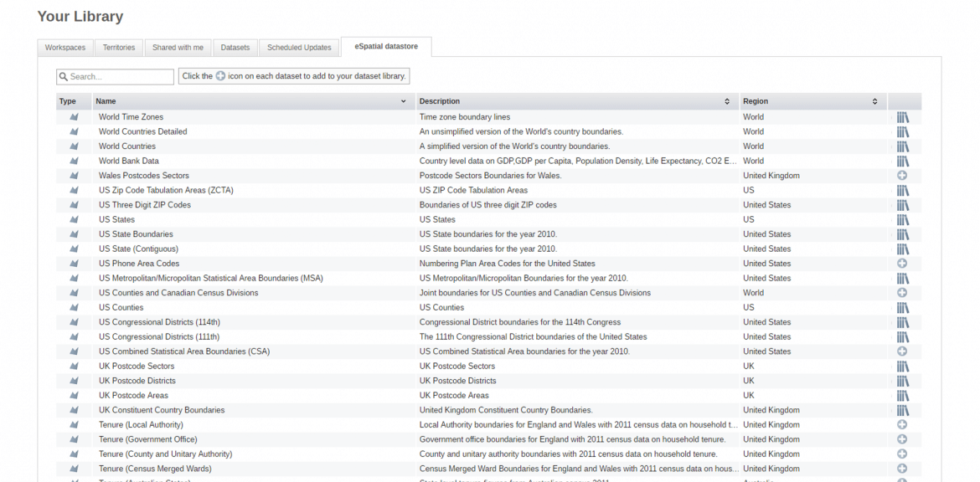The image size is (980, 482).
Task: Click 'US Counties' description cell
Action: point(577,308)
